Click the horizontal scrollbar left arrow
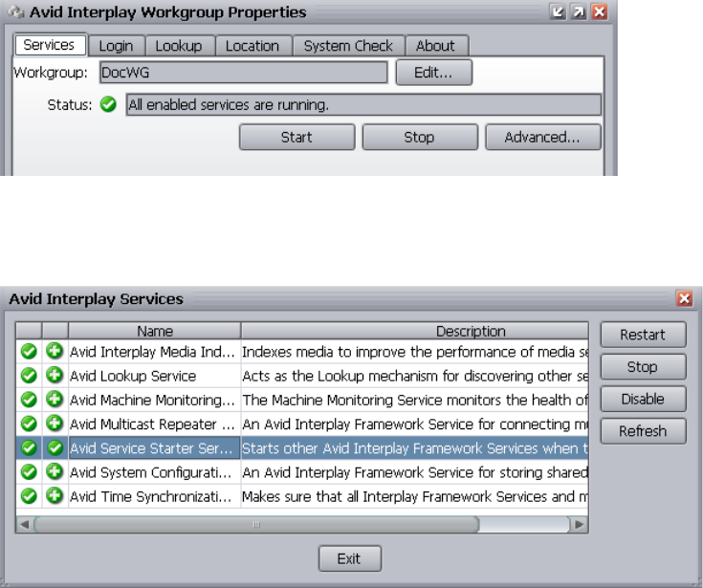The width and height of the screenshot is (703, 588). click(x=25, y=524)
